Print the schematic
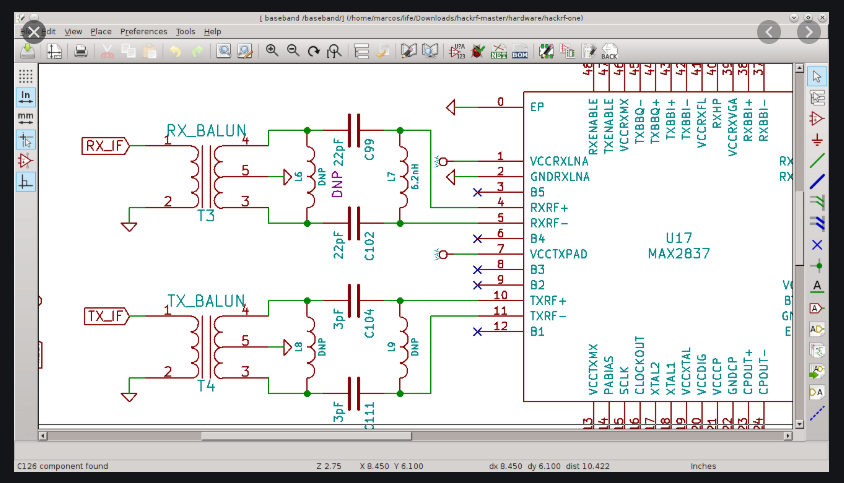844x483 pixels. coord(81,51)
